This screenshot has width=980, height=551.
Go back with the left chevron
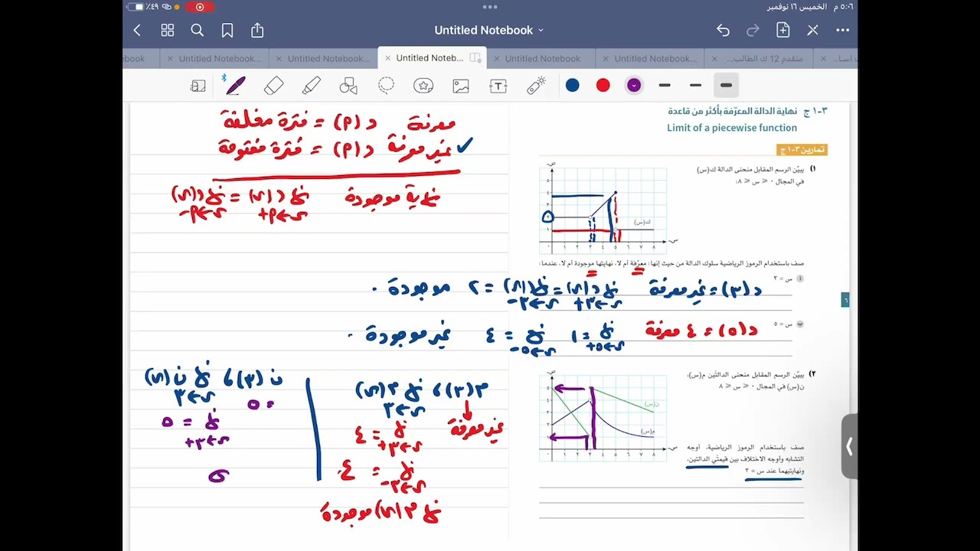pos(137,31)
